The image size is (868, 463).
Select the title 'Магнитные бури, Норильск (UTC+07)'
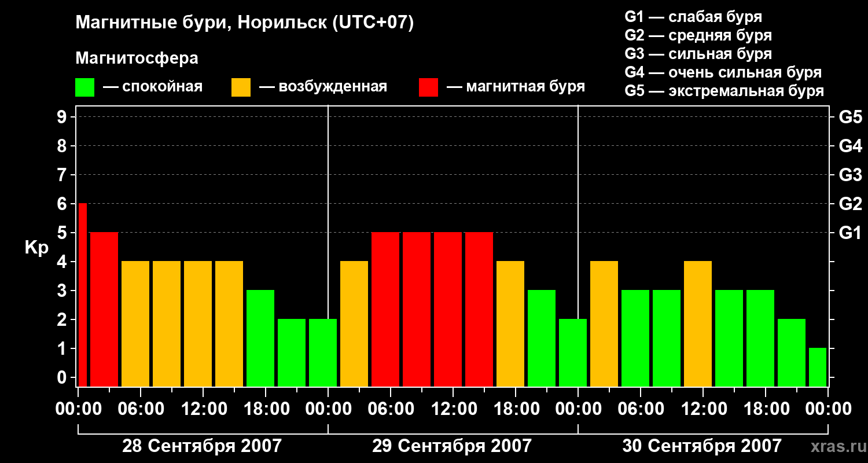click(x=245, y=23)
